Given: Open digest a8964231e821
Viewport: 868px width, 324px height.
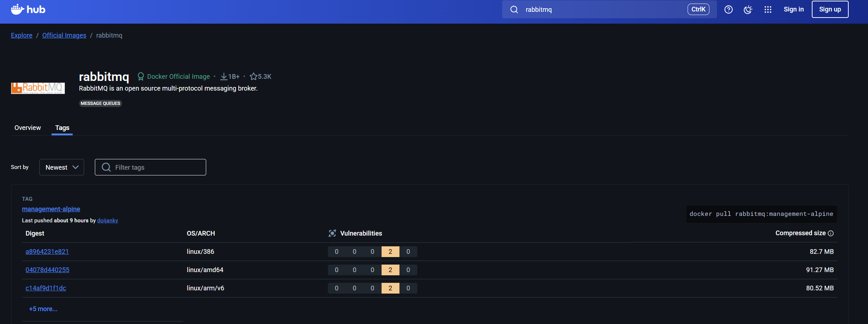Looking at the screenshot, I should pos(47,252).
